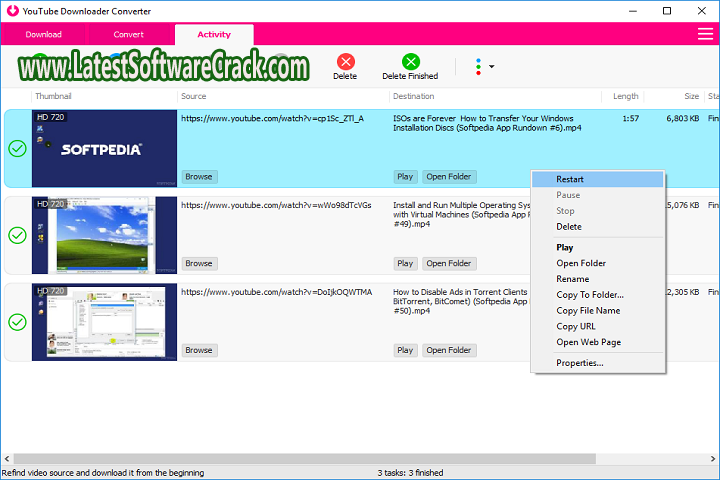This screenshot has height=480, width=720.
Task: Click the colored dots options icon
Action: click(478, 67)
